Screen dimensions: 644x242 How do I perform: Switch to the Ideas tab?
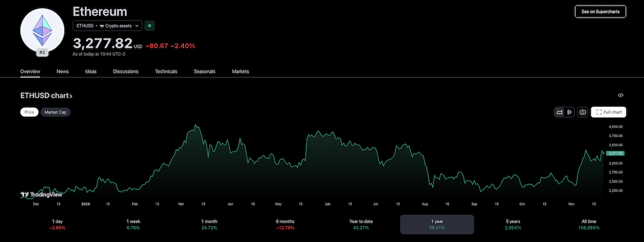[x=91, y=72]
